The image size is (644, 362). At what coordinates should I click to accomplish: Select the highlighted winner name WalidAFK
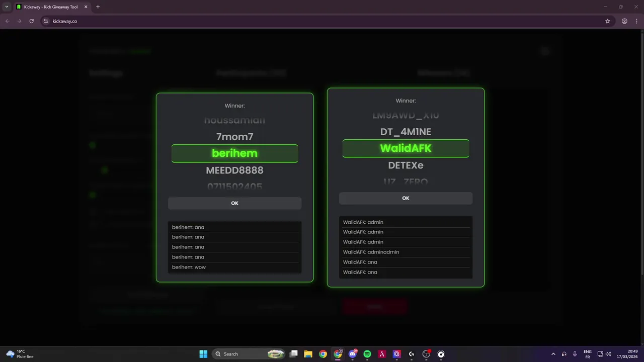[406, 148]
